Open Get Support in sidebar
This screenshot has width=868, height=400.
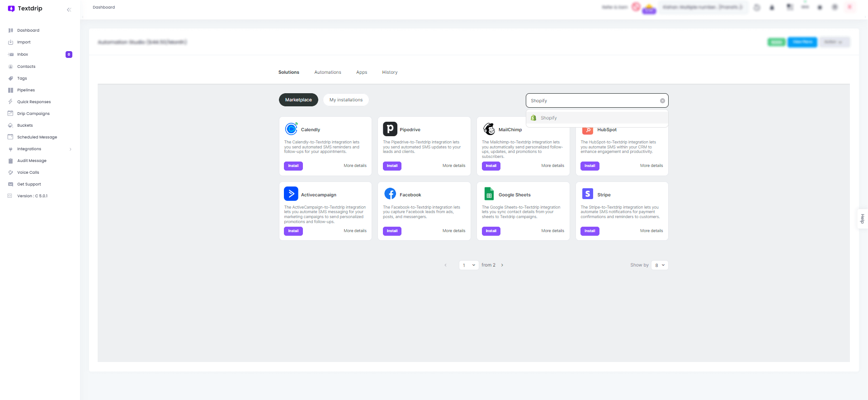[x=29, y=184]
